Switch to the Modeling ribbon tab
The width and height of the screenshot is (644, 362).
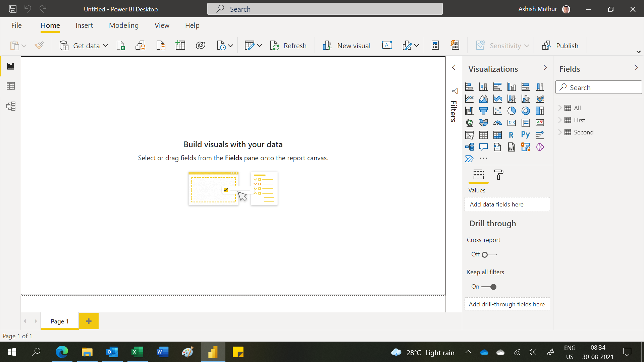(x=124, y=25)
